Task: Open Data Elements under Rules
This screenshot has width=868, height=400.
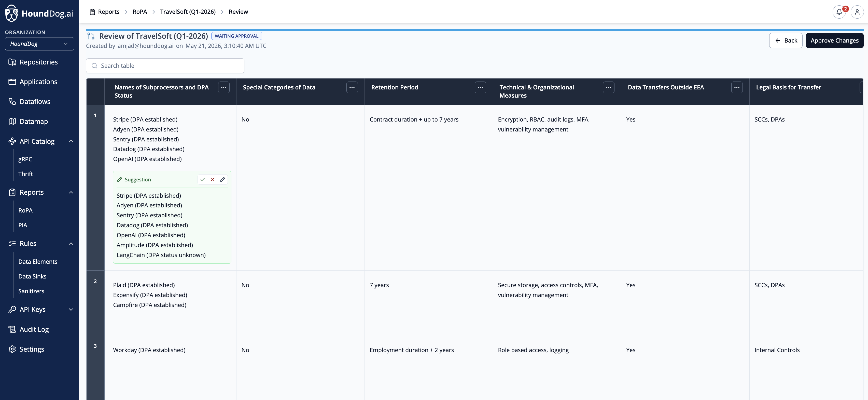Action: click(x=38, y=261)
